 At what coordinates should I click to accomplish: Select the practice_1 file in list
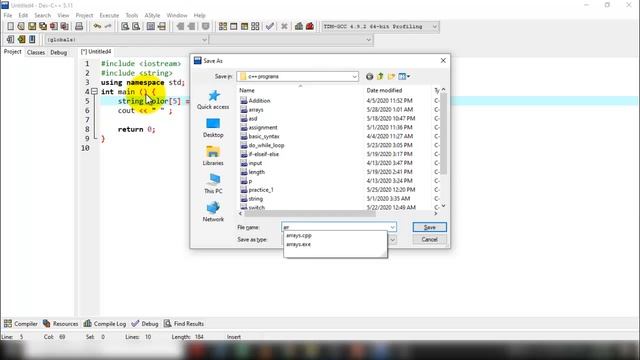[x=257, y=190]
